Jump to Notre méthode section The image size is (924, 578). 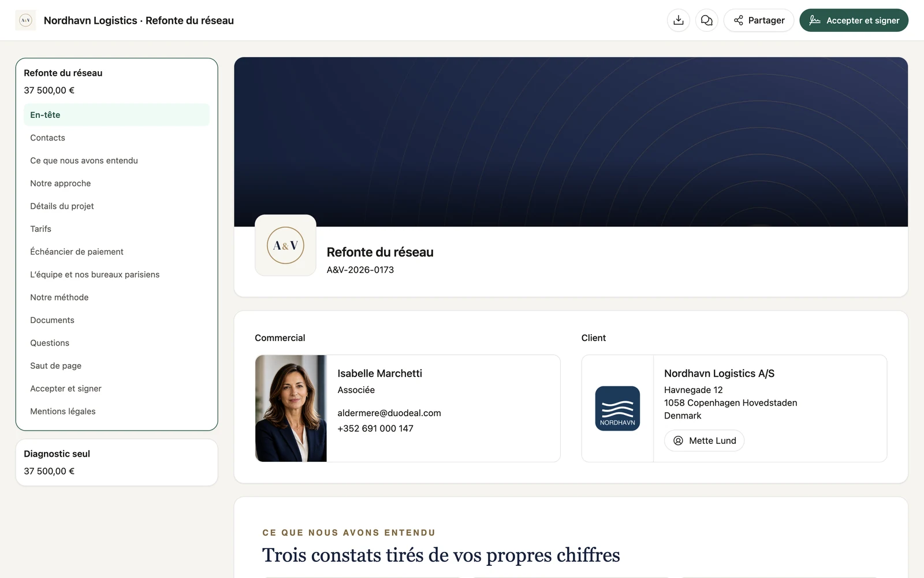(x=117, y=298)
